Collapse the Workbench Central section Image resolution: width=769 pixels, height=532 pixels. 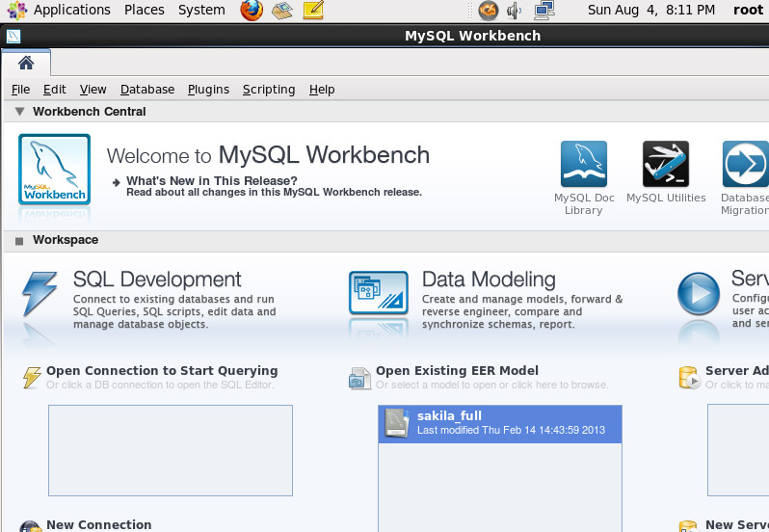click(19, 112)
